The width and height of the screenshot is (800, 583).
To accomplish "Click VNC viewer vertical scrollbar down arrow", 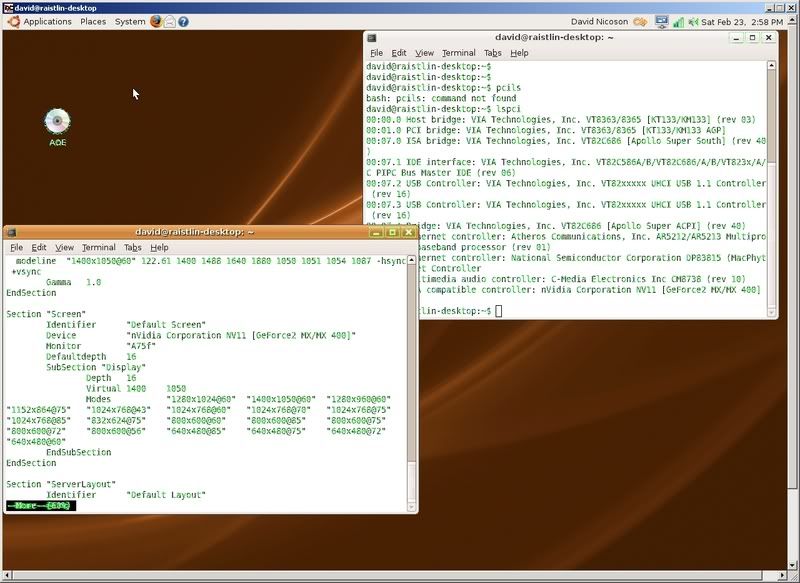I will 794,565.
